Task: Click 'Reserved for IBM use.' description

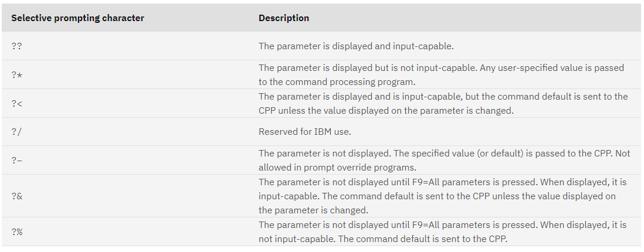Action: (305, 132)
